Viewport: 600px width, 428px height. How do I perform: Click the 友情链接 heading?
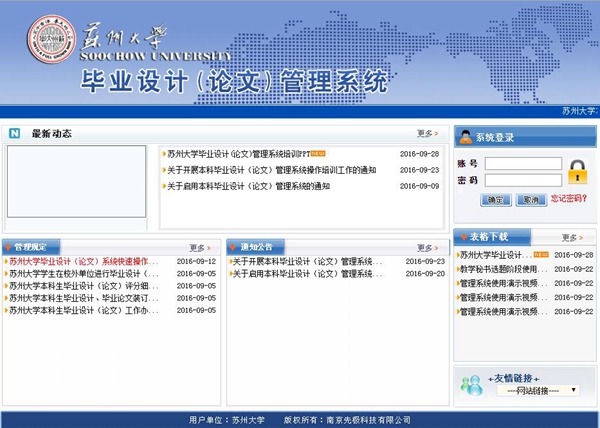coord(513,378)
